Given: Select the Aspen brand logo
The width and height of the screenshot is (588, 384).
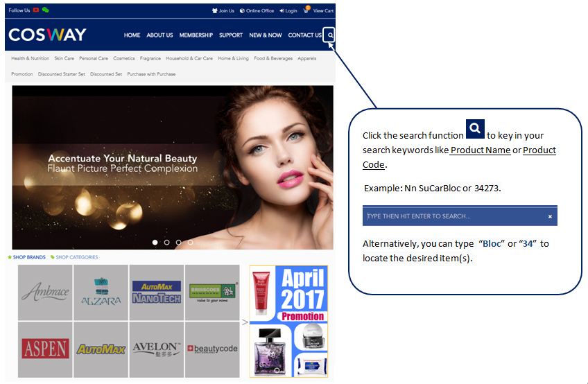Looking at the screenshot, I should point(45,349).
